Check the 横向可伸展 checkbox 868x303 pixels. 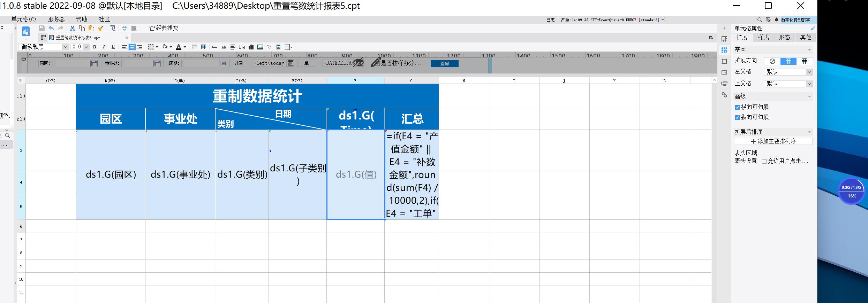click(x=737, y=107)
